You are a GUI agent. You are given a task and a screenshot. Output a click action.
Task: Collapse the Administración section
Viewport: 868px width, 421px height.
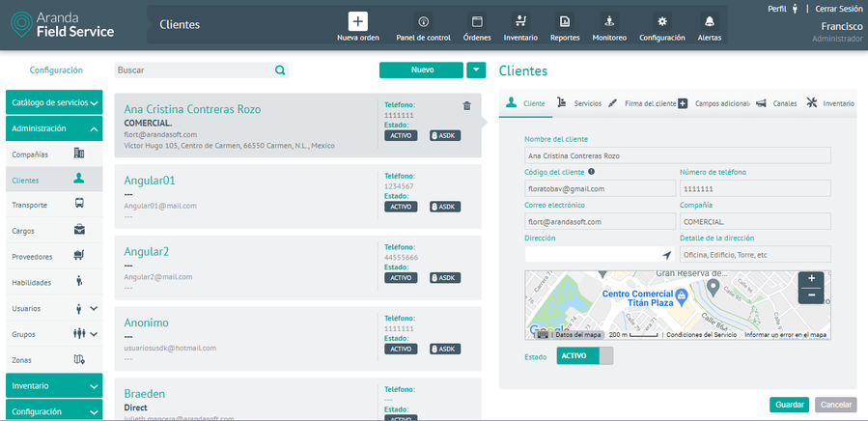pos(94,128)
